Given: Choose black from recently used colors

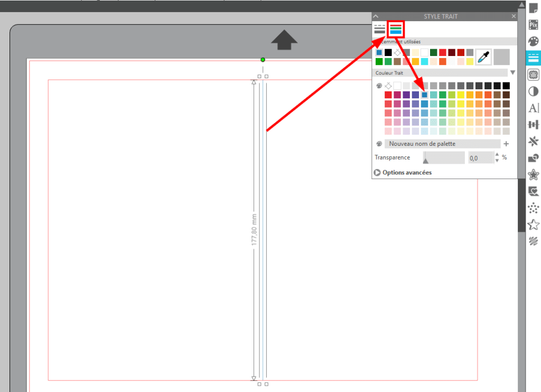Looking at the screenshot, I should pyautogui.click(x=388, y=52).
